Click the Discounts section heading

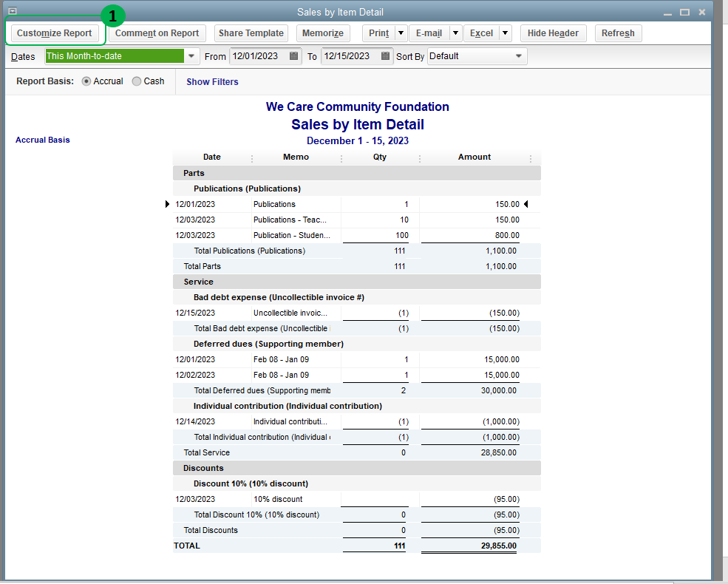(x=356, y=468)
